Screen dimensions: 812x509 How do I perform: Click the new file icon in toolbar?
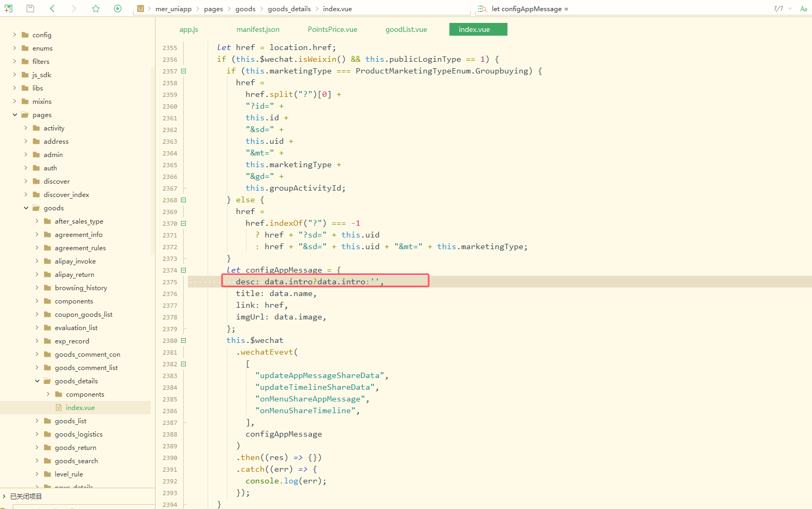[9, 9]
